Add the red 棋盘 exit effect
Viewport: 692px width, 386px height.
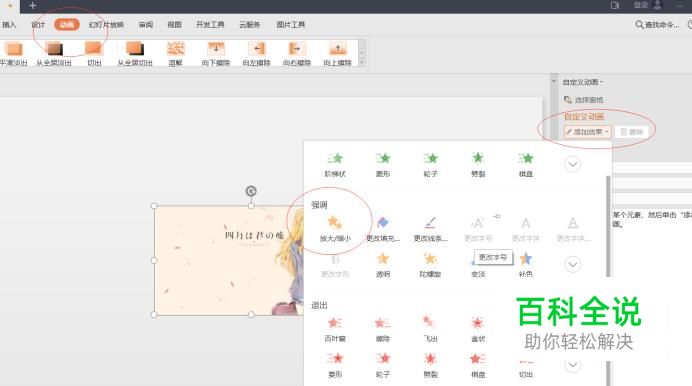click(x=478, y=365)
